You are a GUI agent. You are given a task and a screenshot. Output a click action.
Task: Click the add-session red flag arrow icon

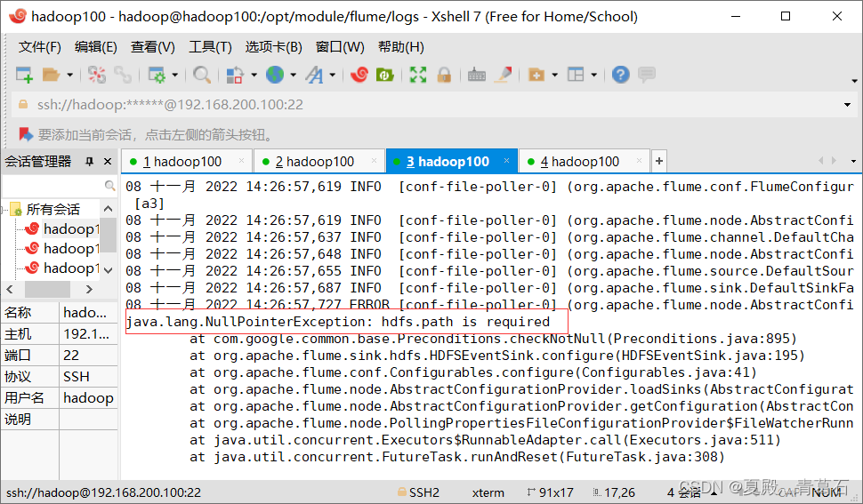tap(25, 134)
